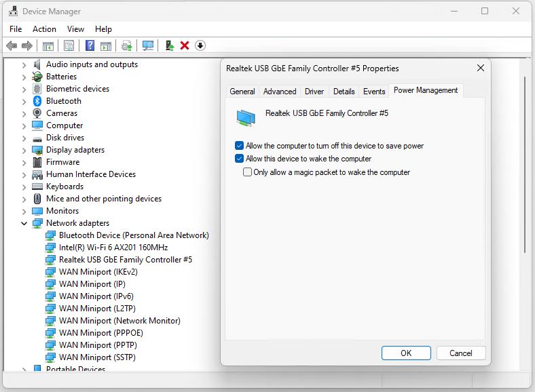The width and height of the screenshot is (535, 392).
Task: Select WAN Miniport (PPTP)
Action: click(98, 345)
